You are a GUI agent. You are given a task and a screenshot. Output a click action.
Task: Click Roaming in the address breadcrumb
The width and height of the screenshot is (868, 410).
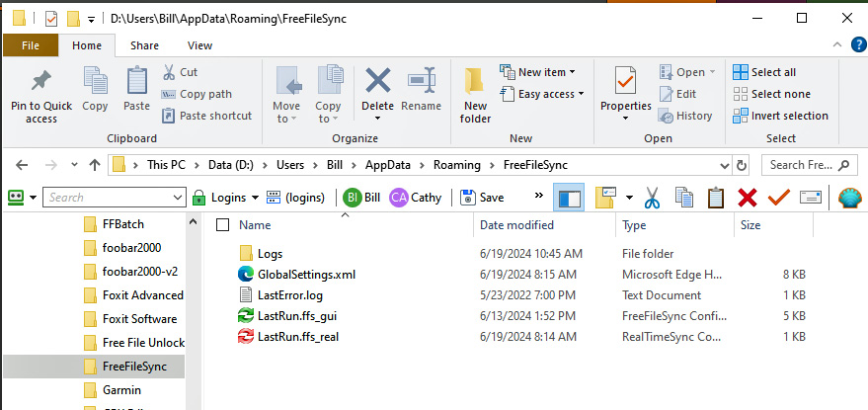(x=456, y=165)
